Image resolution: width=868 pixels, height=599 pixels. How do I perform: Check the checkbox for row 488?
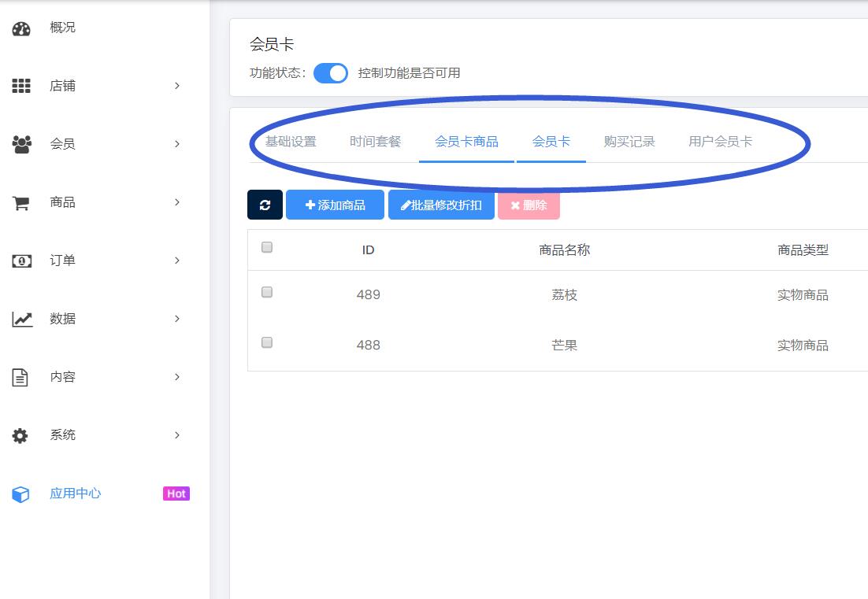pyautogui.click(x=267, y=342)
